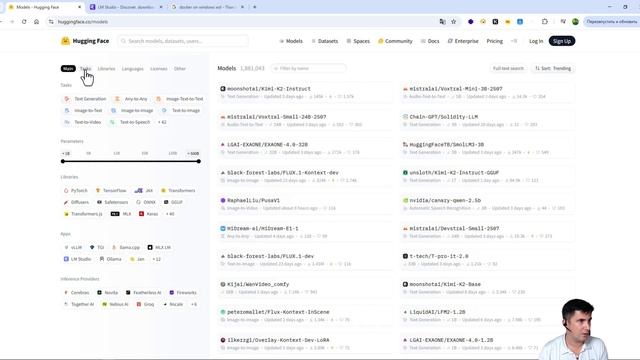Filter by Text-to-Image task

pyautogui.click(x=181, y=111)
